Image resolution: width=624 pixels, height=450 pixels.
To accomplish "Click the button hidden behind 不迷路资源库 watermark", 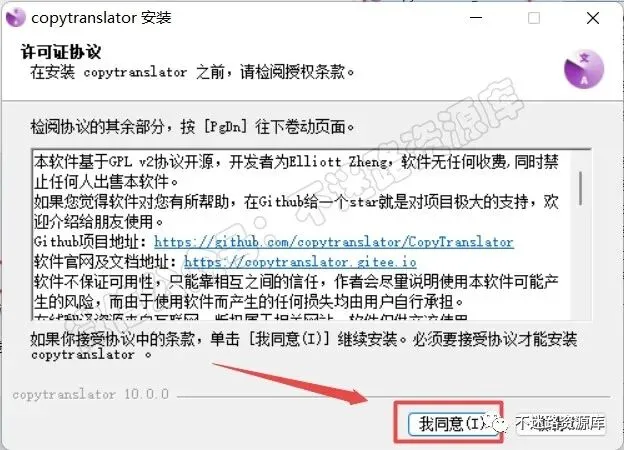I will click(x=562, y=423).
